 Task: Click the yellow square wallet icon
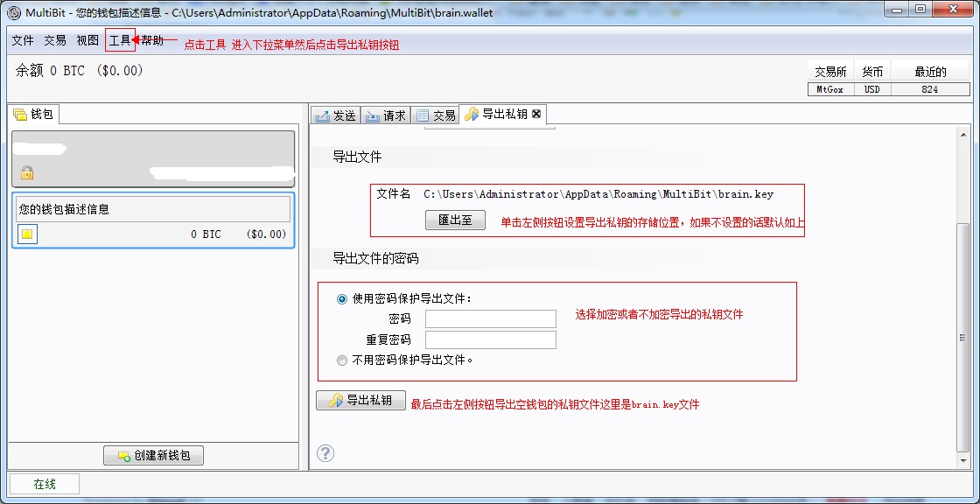(x=27, y=234)
